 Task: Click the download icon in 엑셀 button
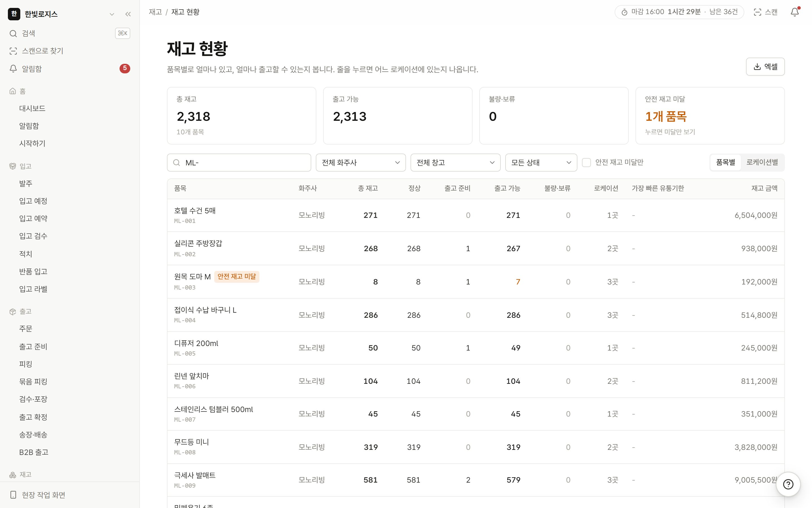pyautogui.click(x=757, y=67)
